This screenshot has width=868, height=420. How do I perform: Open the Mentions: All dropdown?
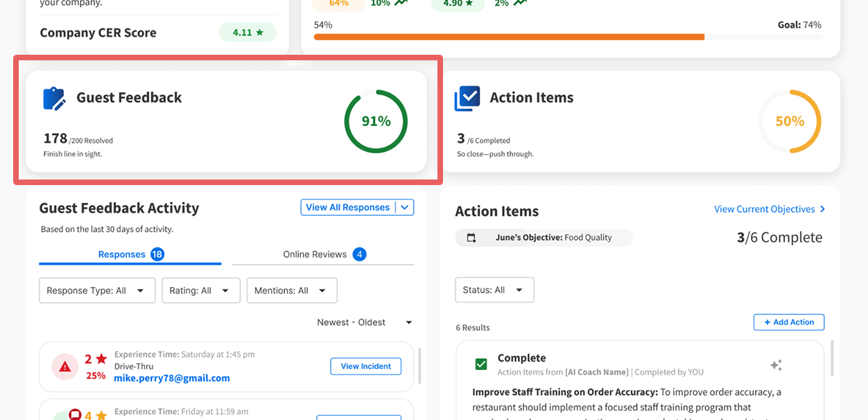[x=292, y=290]
